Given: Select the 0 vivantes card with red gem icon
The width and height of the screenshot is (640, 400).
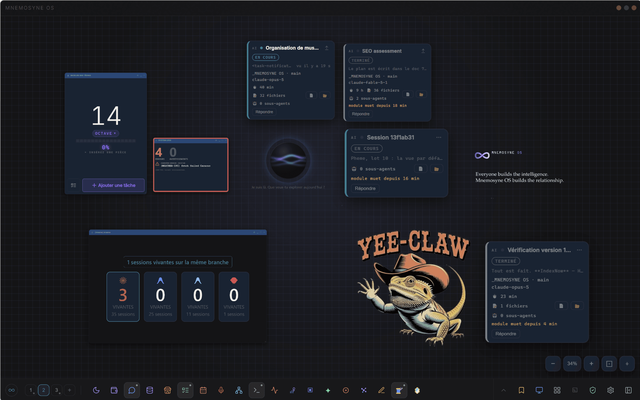Looking at the screenshot, I should (234, 297).
